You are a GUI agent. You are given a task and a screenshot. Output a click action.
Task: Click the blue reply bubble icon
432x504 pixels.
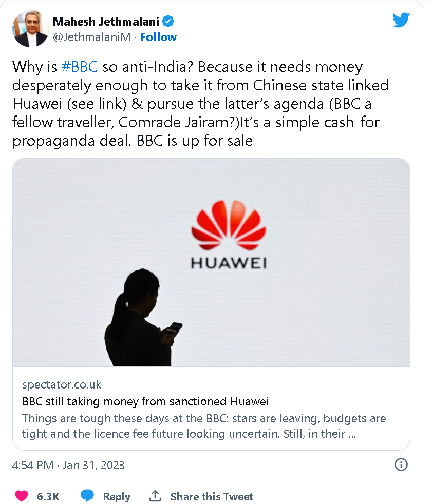tap(87, 496)
